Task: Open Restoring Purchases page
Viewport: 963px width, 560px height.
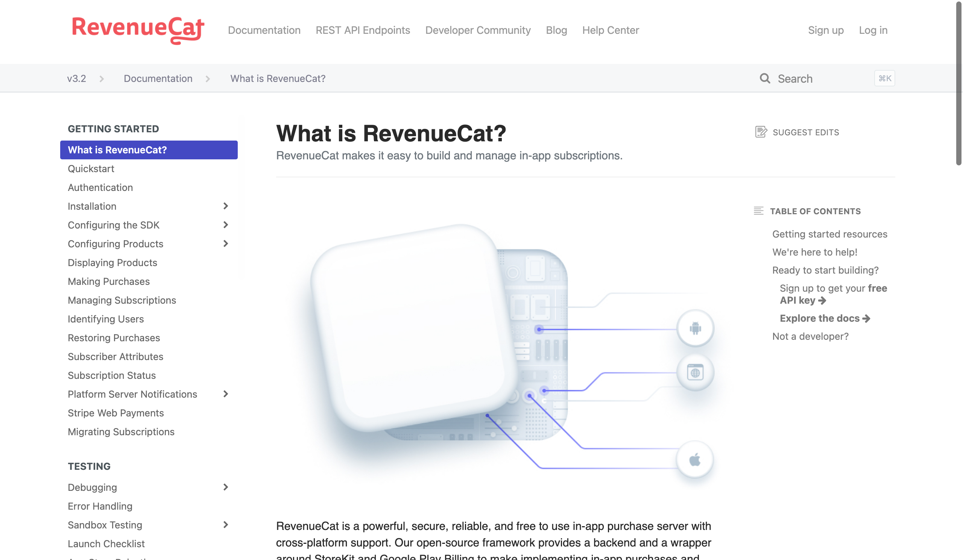Action: [114, 338]
